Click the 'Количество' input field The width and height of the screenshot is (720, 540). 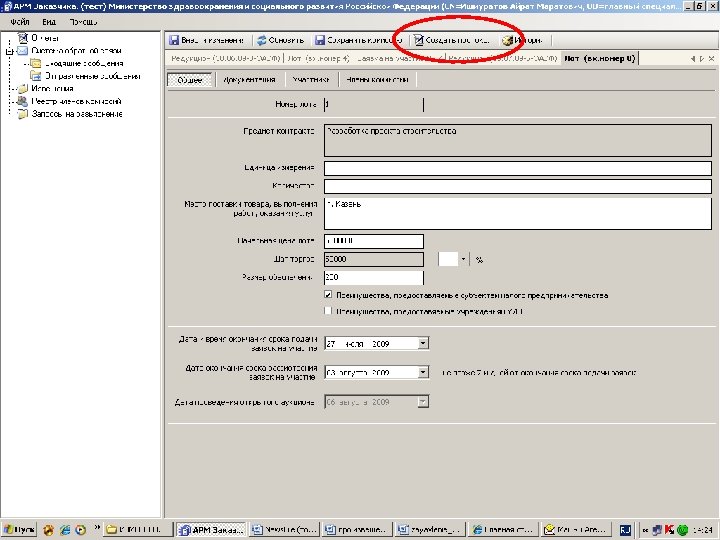tap(518, 186)
